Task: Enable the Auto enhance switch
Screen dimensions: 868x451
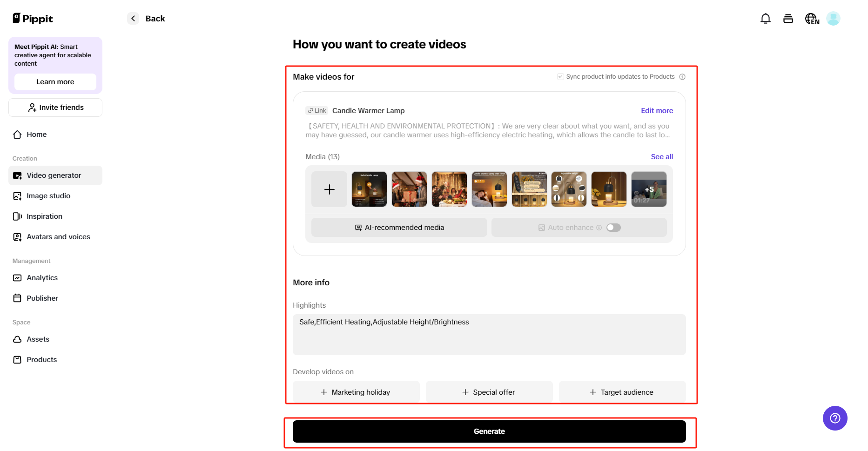Action: pyautogui.click(x=613, y=228)
